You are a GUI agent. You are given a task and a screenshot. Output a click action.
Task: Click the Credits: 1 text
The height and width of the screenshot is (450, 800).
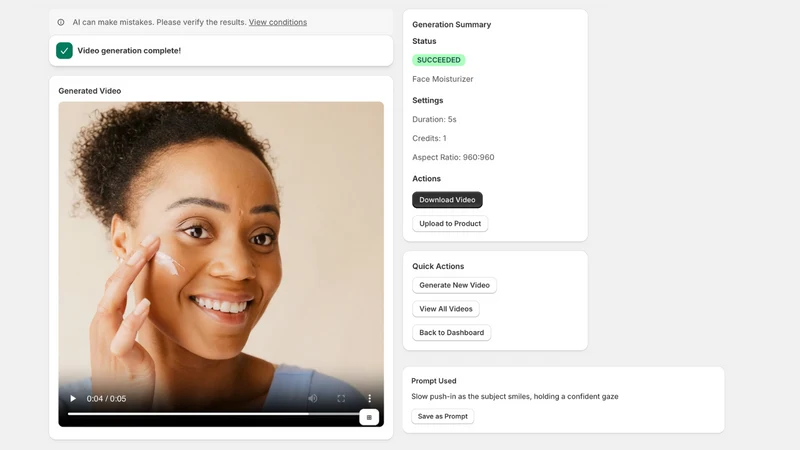point(429,138)
